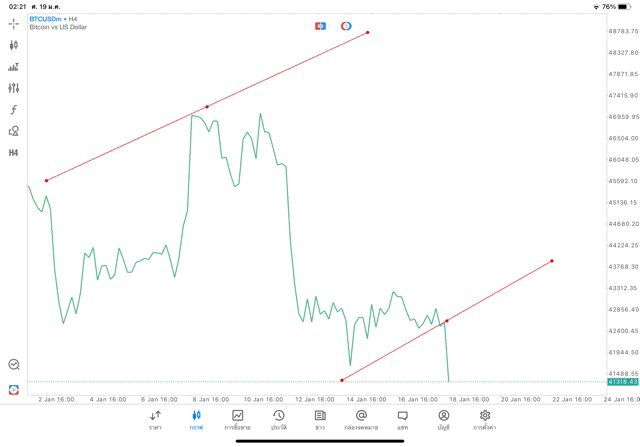The width and height of the screenshot is (640, 447).
Task: Go to the ประวัติ (History) tab
Action: point(278,420)
